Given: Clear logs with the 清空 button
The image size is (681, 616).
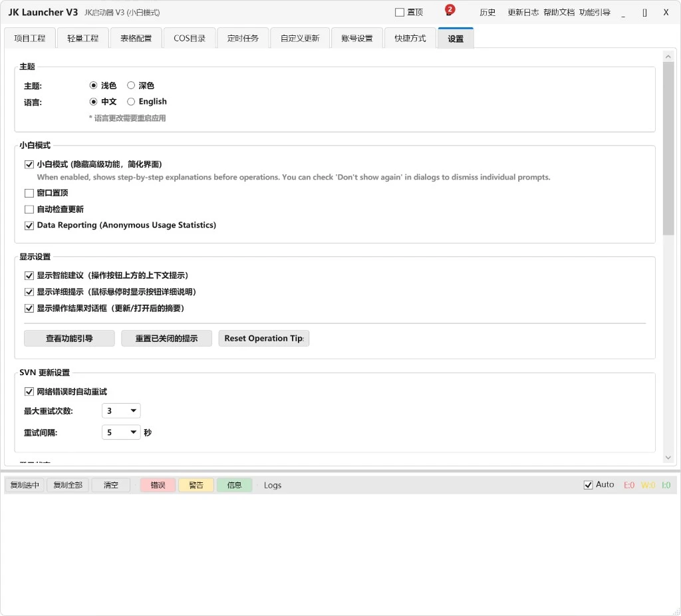Looking at the screenshot, I should coord(110,485).
